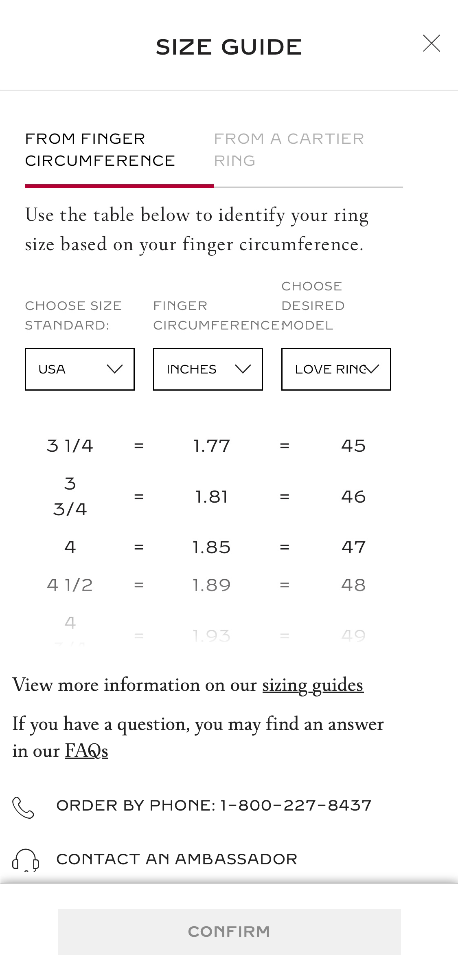This screenshot has width=458, height=980.
Task: Click the headset icon for ambassador contact
Action: (24, 859)
